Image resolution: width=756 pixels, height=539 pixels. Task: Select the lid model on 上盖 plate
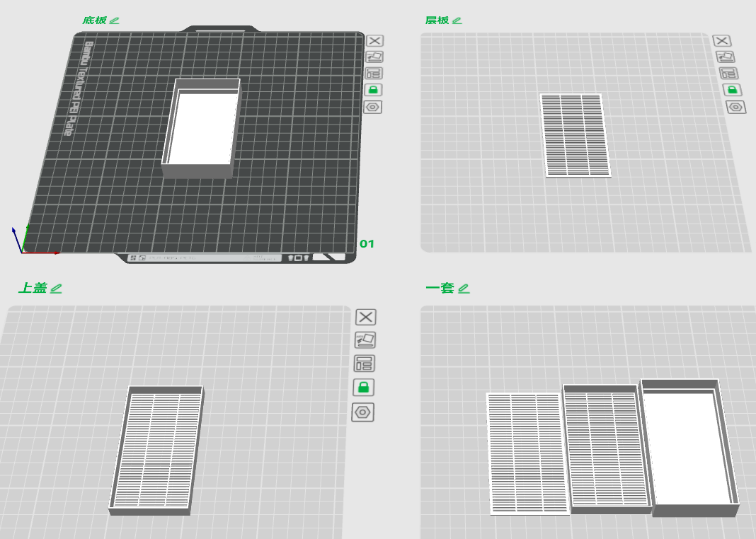(156, 451)
